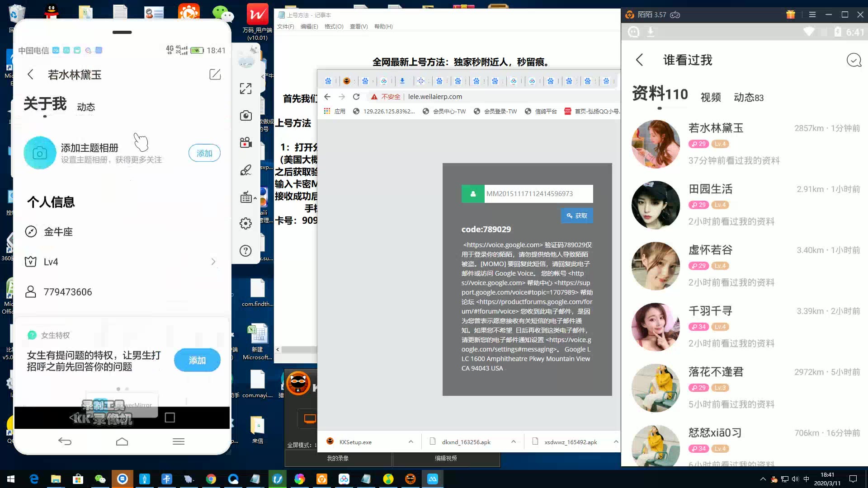The image size is (868, 488).
Task: Open WeChat from the taskbar
Action: (x=100, y=479)
